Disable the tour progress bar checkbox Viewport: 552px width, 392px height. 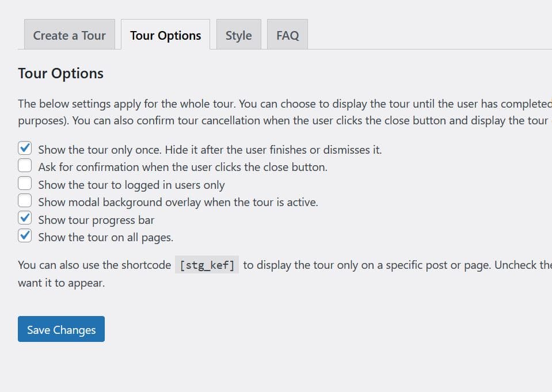coord(25,219)
